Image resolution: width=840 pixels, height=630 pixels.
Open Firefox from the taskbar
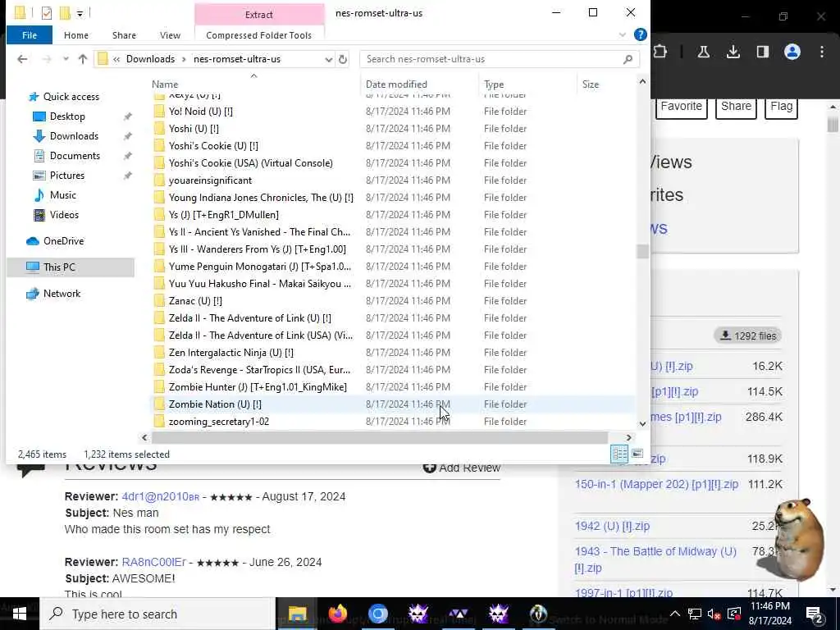point(337,614)
